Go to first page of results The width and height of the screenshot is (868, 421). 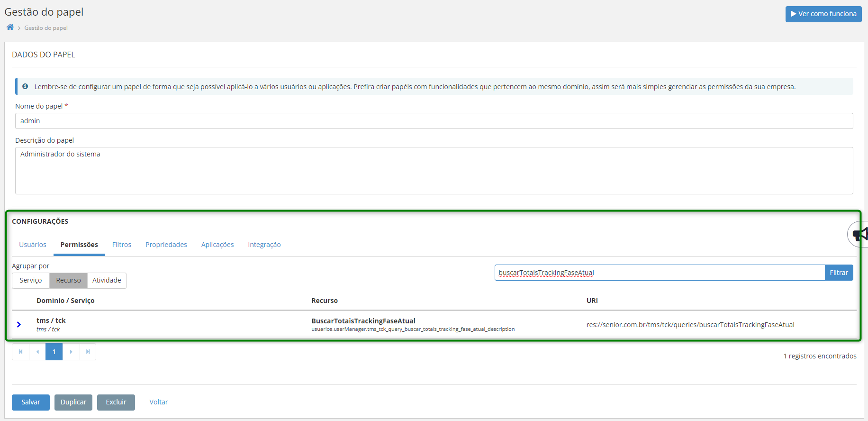coord(20,352)
